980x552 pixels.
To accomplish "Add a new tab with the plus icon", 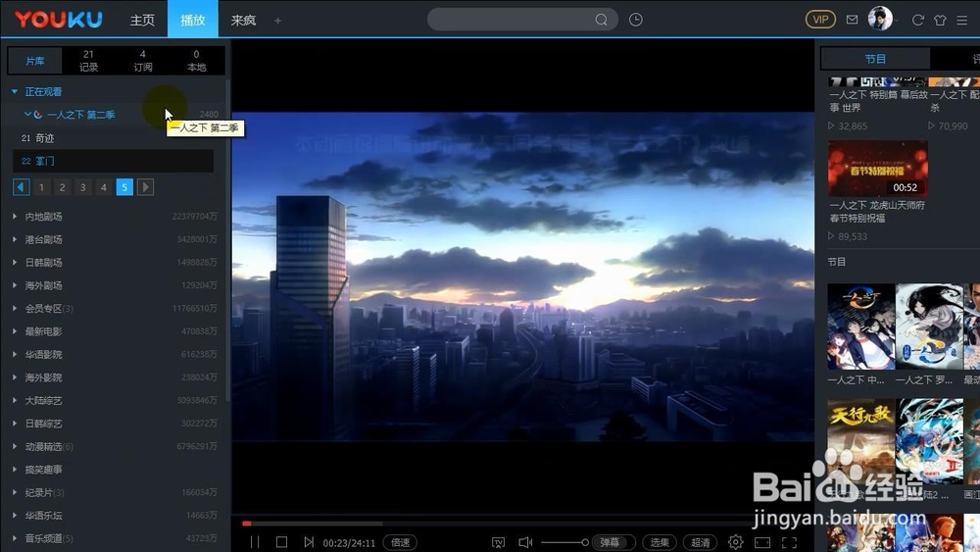I will coord(277,21).
